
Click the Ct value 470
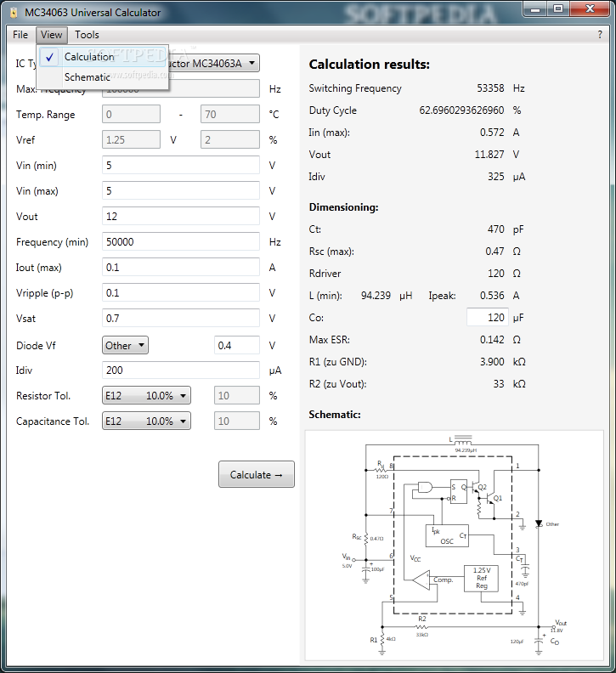coord(496,229)
